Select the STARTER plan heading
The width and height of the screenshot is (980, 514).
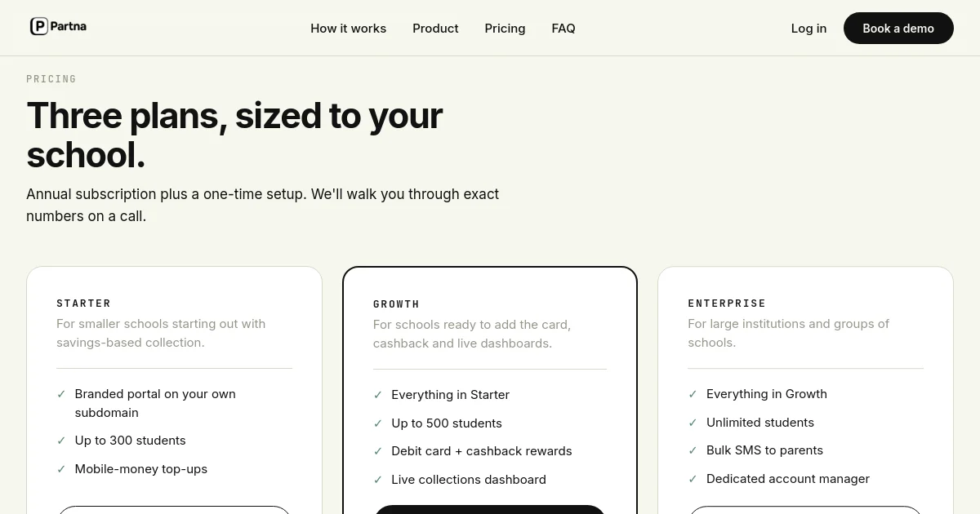tap(83, 304)
